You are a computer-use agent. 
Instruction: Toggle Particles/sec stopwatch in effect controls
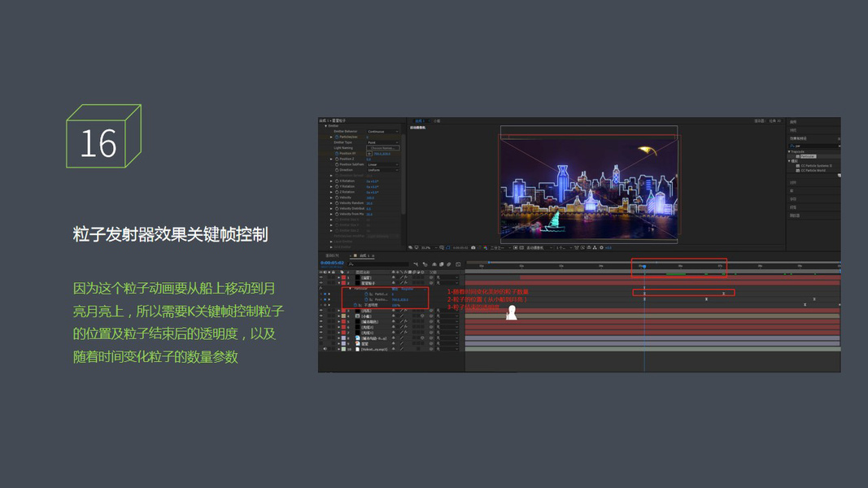tap(337, 137)
